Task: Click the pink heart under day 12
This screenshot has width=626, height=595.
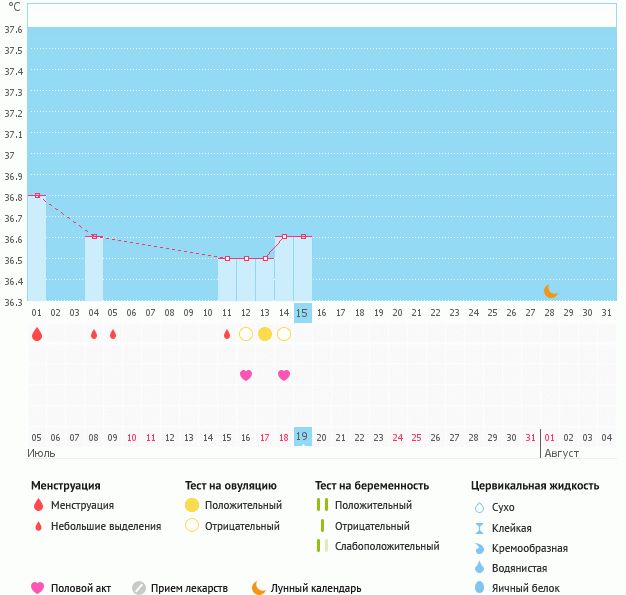Action: coord(246,375)
